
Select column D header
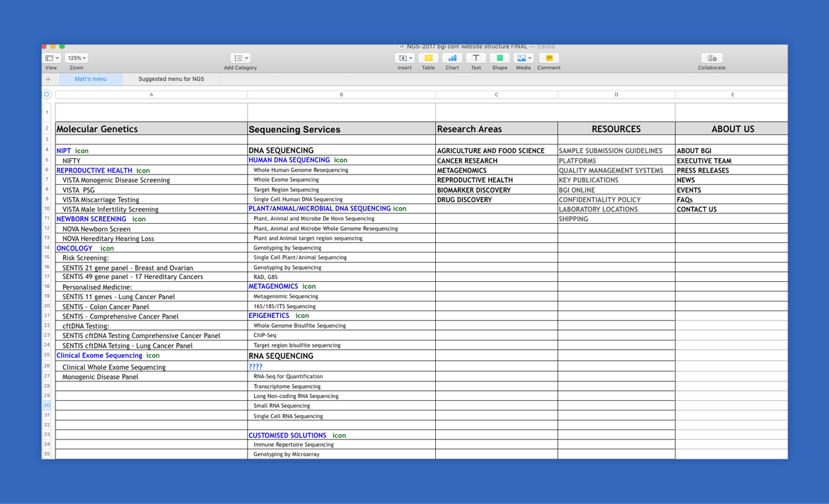coord(616,95)
